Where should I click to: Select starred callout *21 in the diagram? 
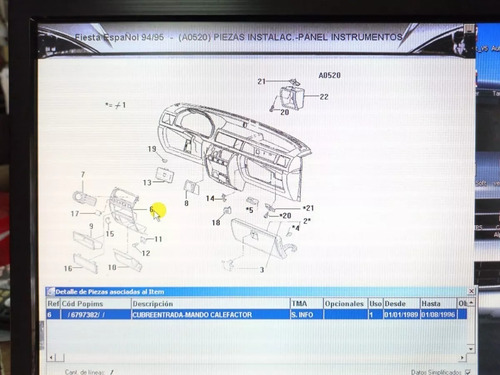point(308,208)
